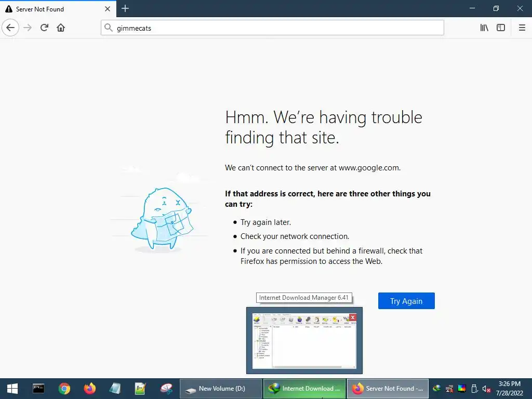Launch Google Chrome from the taskbar
Screen dimensions: 532x399
(64, 389)
